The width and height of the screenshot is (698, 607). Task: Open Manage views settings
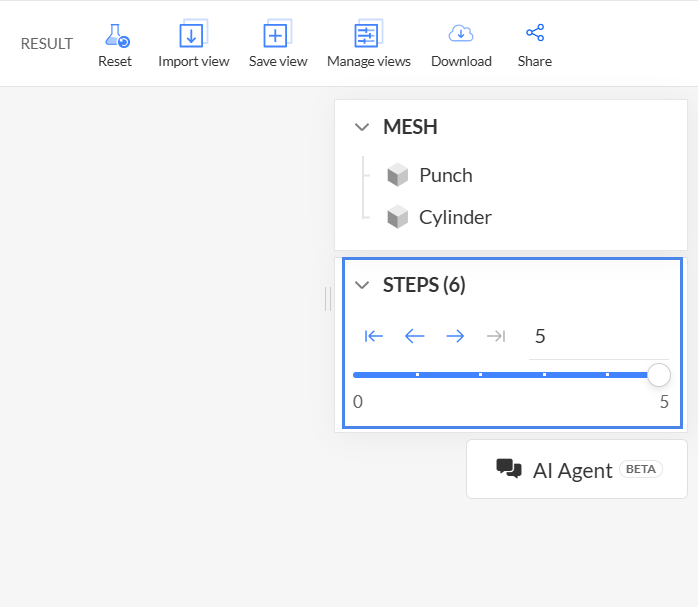[x=369, y=44]
